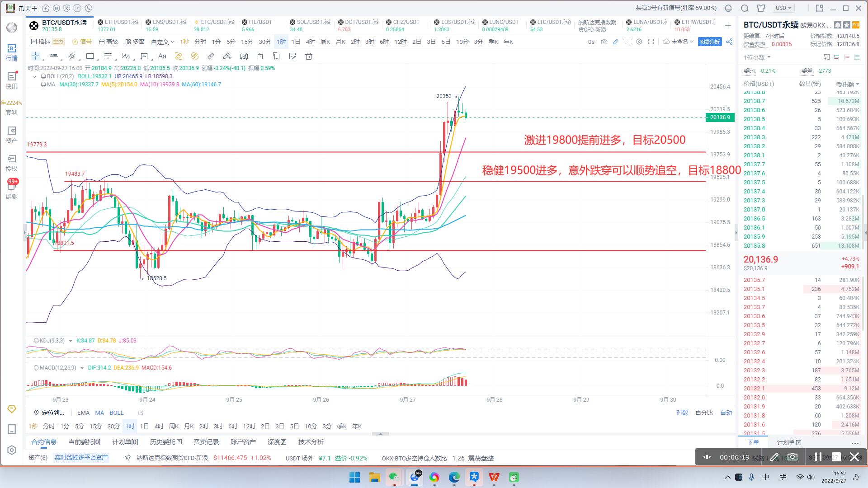Select the rectangle drawing tool

point(90,56)
